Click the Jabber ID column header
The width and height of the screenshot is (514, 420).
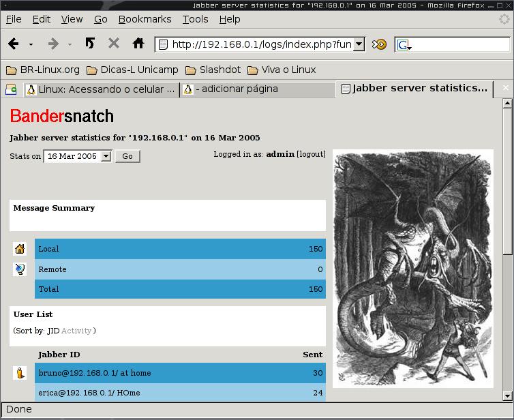[59, 355]
